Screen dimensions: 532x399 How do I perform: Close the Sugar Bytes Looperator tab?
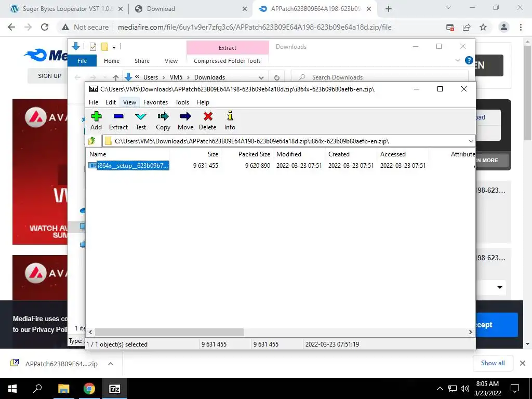pyautogui.click(x=121, y=9)
